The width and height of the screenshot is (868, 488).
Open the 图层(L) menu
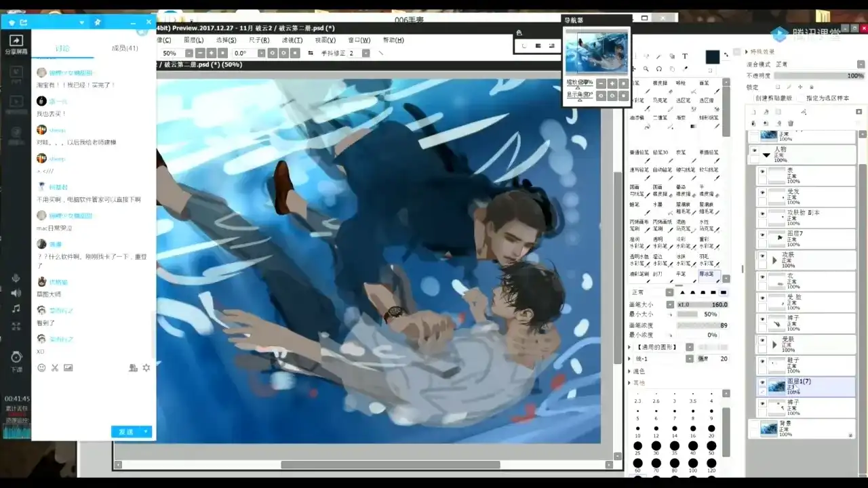tap(193, 40)
